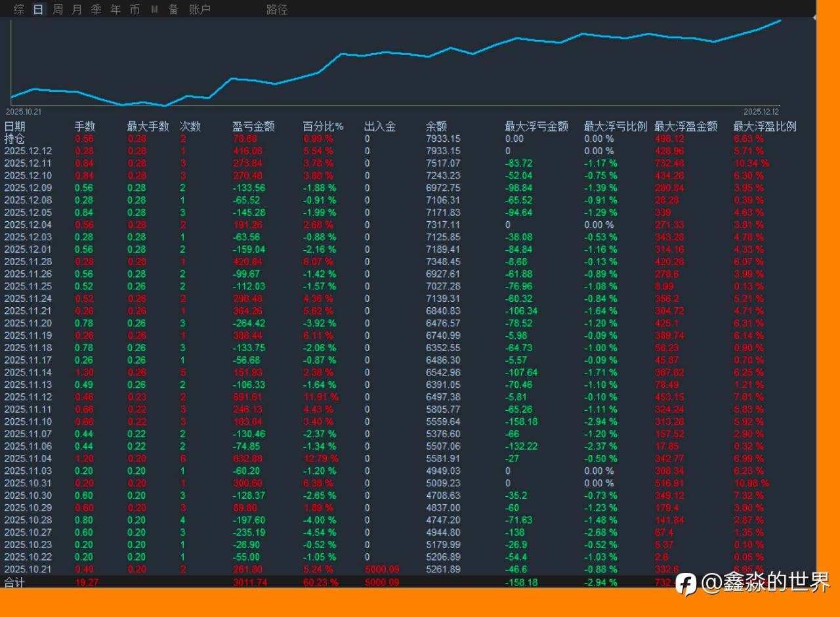Select max floating profit ratio 10.98 %
The width and height of the screenshot is (840, 617).
tap(751, 483)
